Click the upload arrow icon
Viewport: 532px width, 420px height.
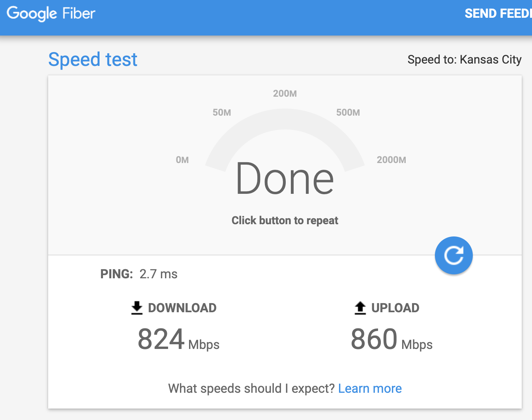[360, 308]
